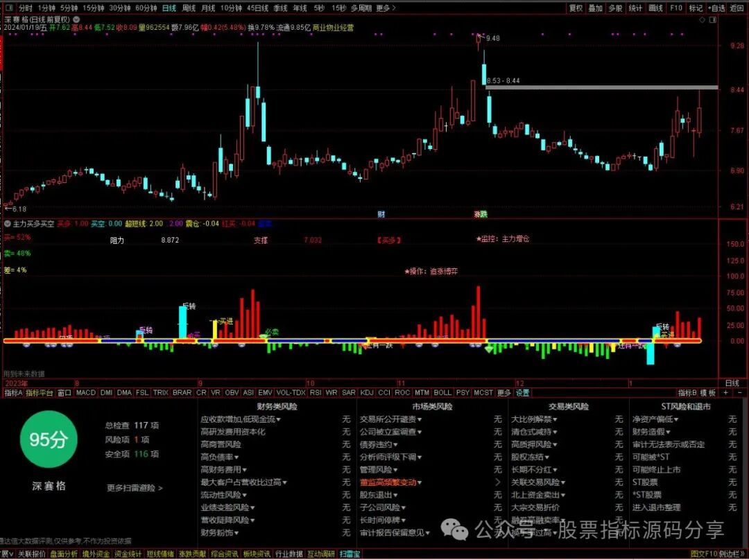Open the 盘面分析 bottom tab
Image resolution: width=749 pixels, height=560 pixels.
pos(64,554)
